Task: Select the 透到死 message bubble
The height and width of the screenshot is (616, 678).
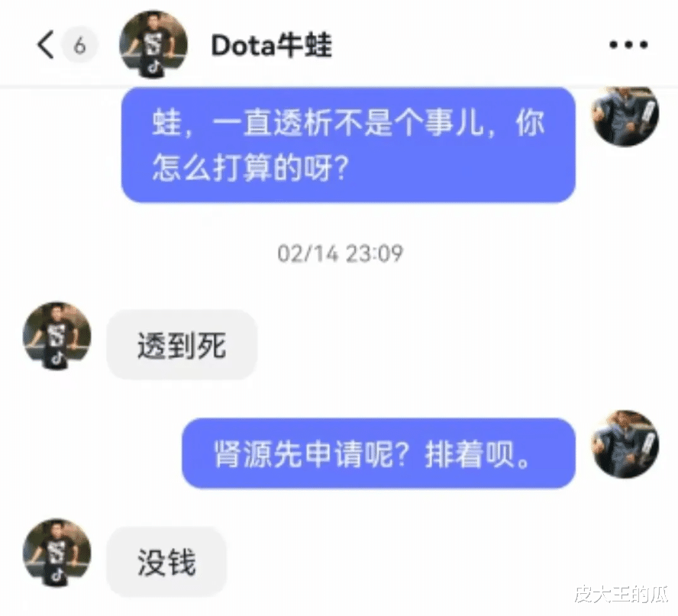Action: pyautogui.click(x=182, y=345)
